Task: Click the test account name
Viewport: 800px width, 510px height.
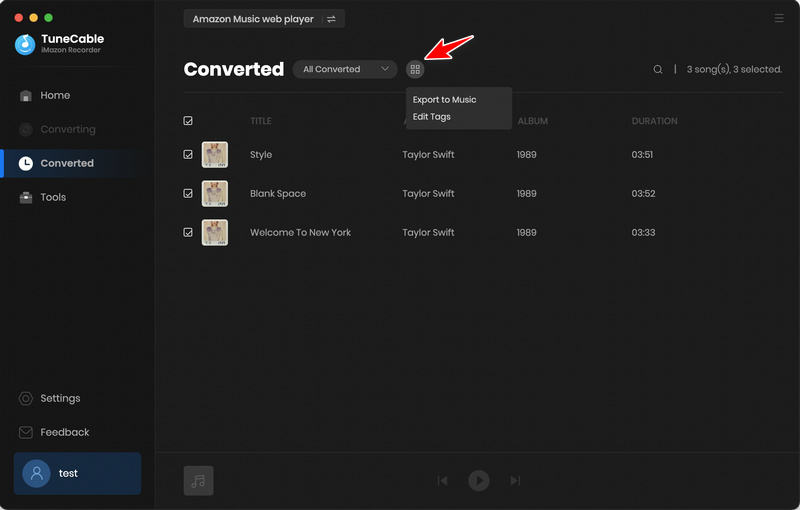Action: 68,473
